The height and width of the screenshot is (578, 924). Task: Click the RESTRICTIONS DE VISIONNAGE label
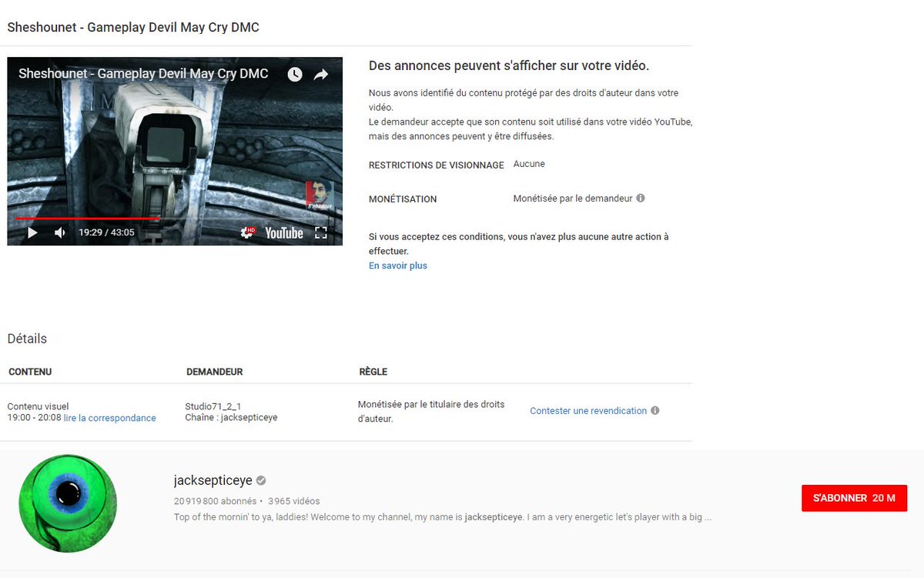(x=437, y=165)
